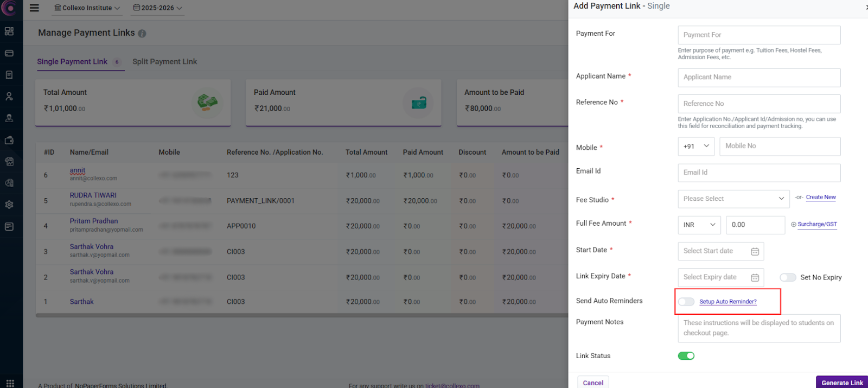This screenshot has height=388, width=868.
Task: Click the Payment Notes text area
Action: pos(759,328)
